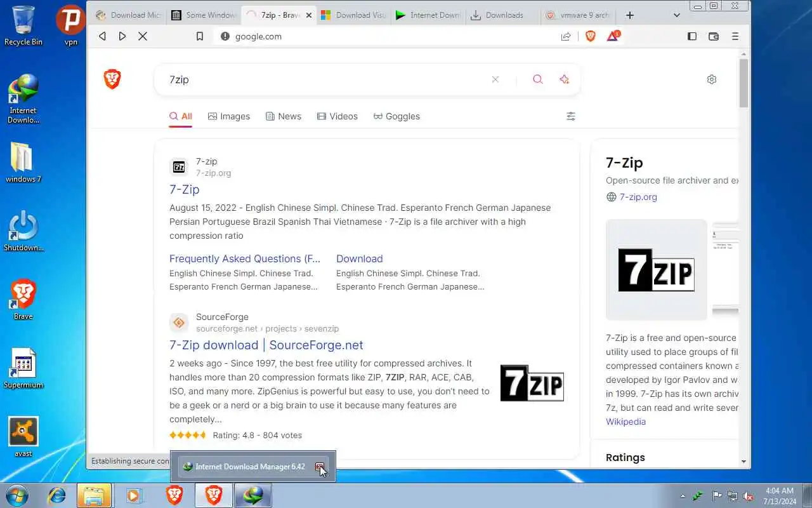The image size is (812, 508).
Task: Open the search filter options icon
Action: [x=571, y=116]
